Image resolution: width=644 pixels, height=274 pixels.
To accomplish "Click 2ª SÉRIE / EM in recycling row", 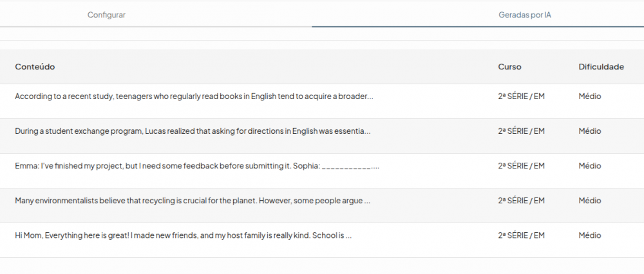I will click(521, 201).
